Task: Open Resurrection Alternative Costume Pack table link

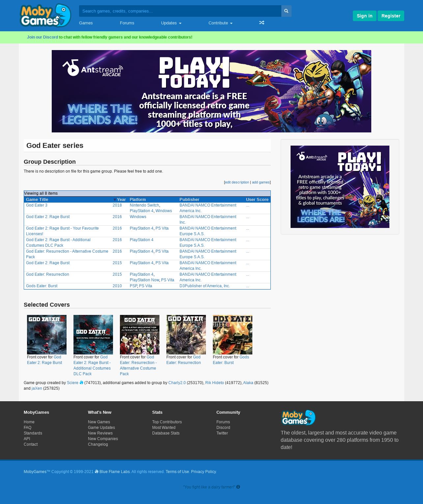Action: pyautogui.click(x=67, y=254)
